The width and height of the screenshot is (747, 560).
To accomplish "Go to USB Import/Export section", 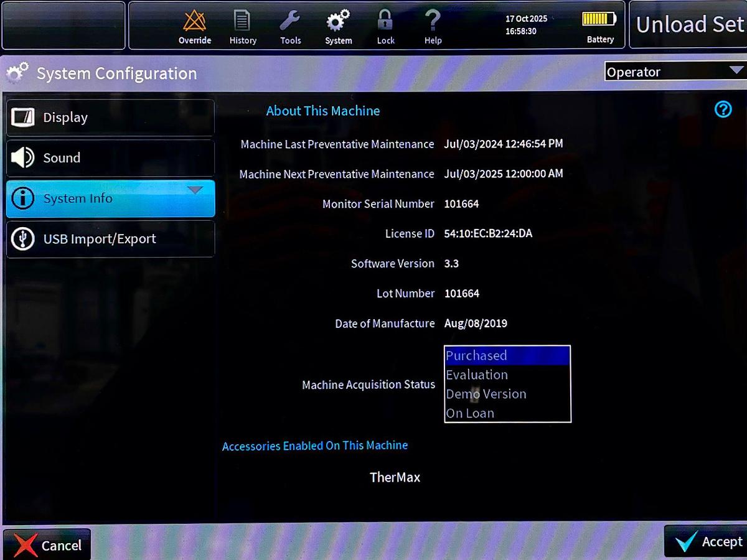I will 110,239.
